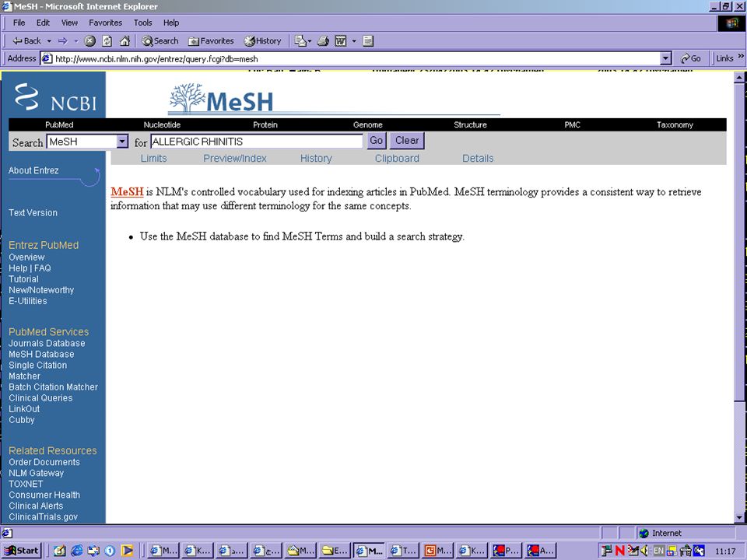Click the volume speaker tray icon
Screen dimensions: 747x560
coord(644,551)
